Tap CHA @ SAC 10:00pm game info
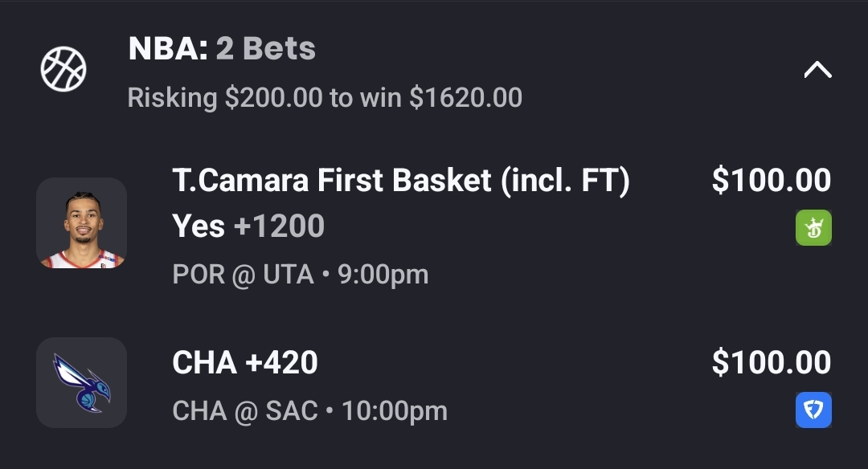 309,411
